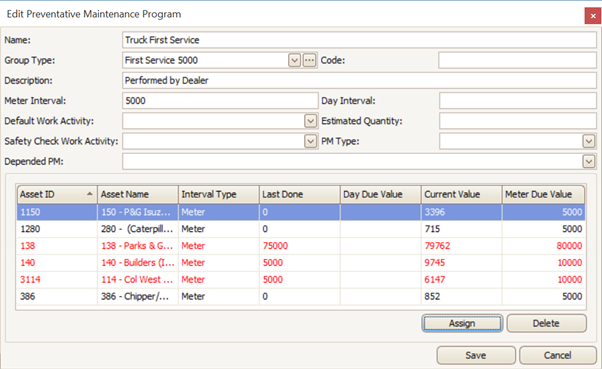Image resolution: width=602 pixels, height=369 pixels.
Task: Sort by the Asset ID column header
Action: pyautogui.click(x=57, y=194)
